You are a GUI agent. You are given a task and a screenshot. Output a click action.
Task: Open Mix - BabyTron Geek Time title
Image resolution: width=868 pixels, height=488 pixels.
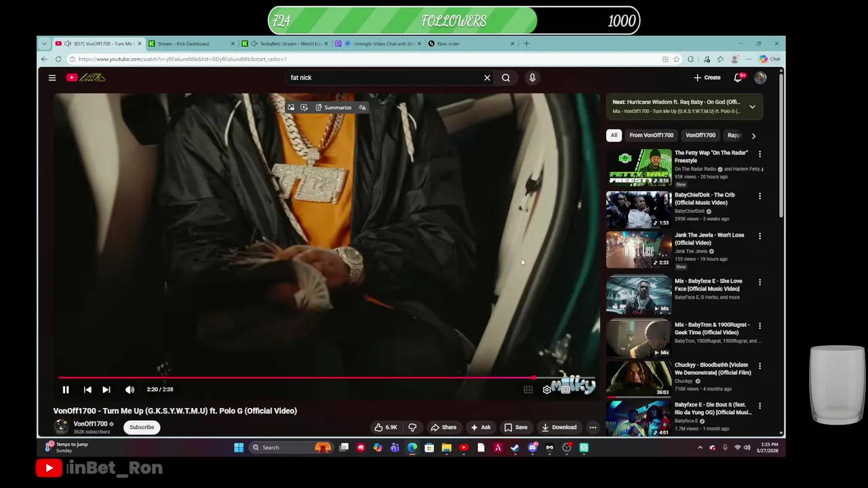pos(711,329)
